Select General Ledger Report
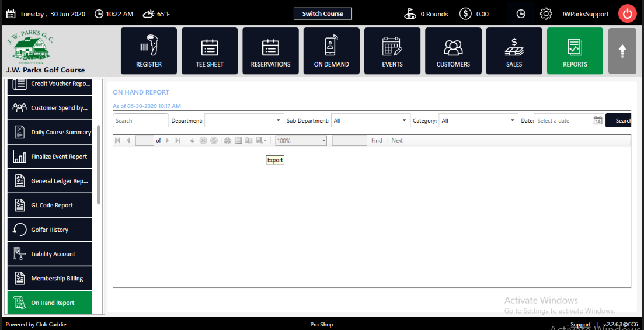Screen dimensions: 644x330 pyautogui.click(x=50, y=181)
